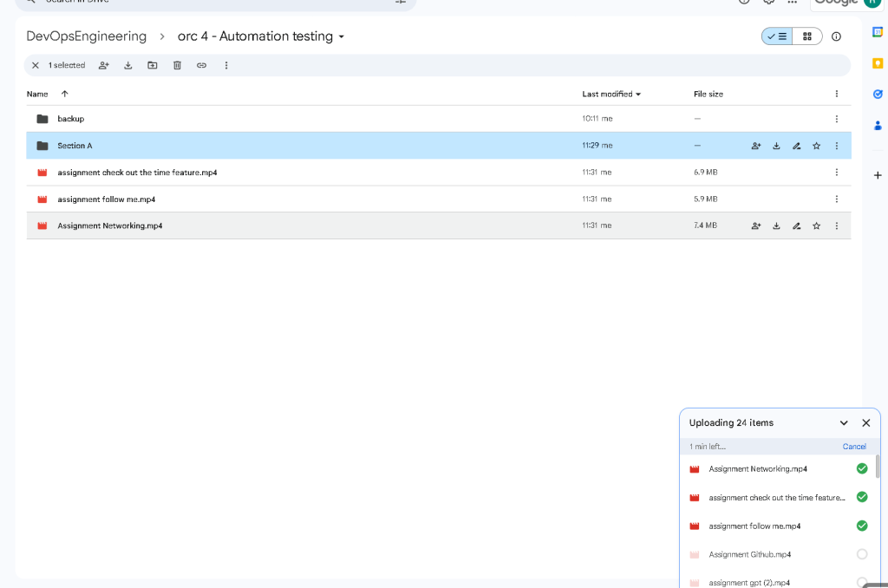Click the upload panel scrollbar

tap(878, 467)
